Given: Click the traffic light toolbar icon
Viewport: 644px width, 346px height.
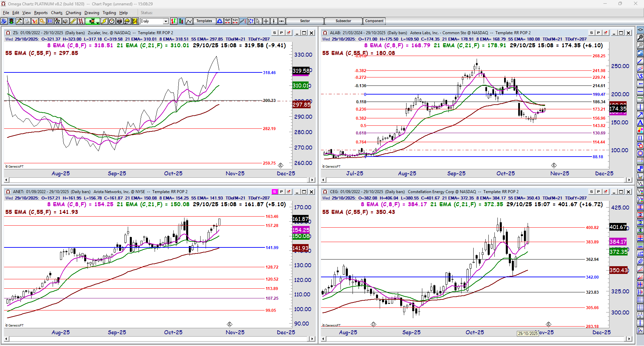Looking at the screenshot, I should tap(11, 21).
